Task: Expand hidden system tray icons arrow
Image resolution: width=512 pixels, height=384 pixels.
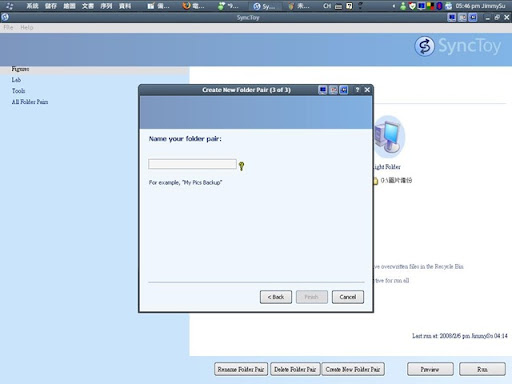Action: [x=394, y=6]
